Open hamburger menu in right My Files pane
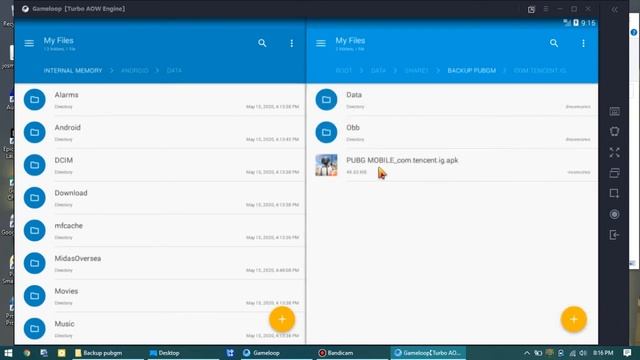Screen dimensions: 640x360 click(x=321, y=43)
